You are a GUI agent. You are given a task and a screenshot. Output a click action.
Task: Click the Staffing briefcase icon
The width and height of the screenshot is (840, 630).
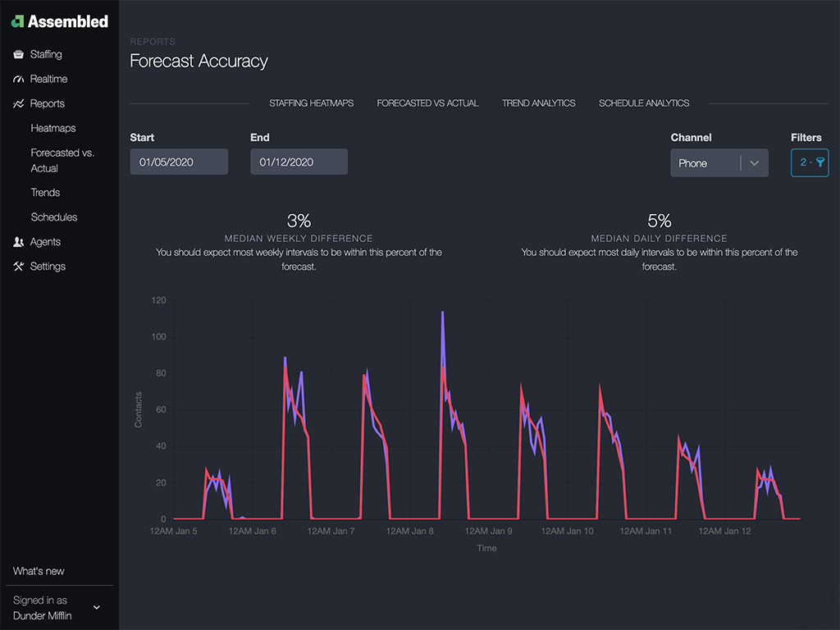[18, 54]
